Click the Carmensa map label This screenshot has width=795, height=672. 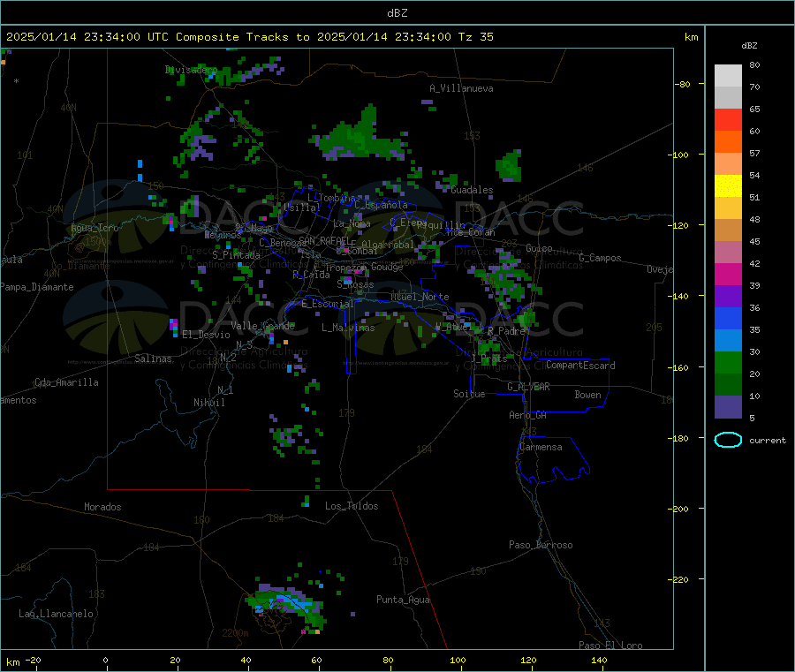click(541, 447)
